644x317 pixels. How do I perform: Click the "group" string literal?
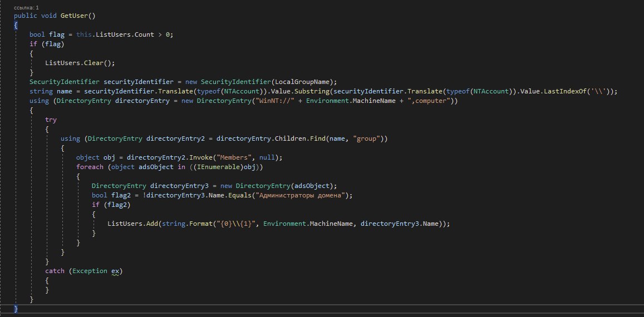coord(366,139)
